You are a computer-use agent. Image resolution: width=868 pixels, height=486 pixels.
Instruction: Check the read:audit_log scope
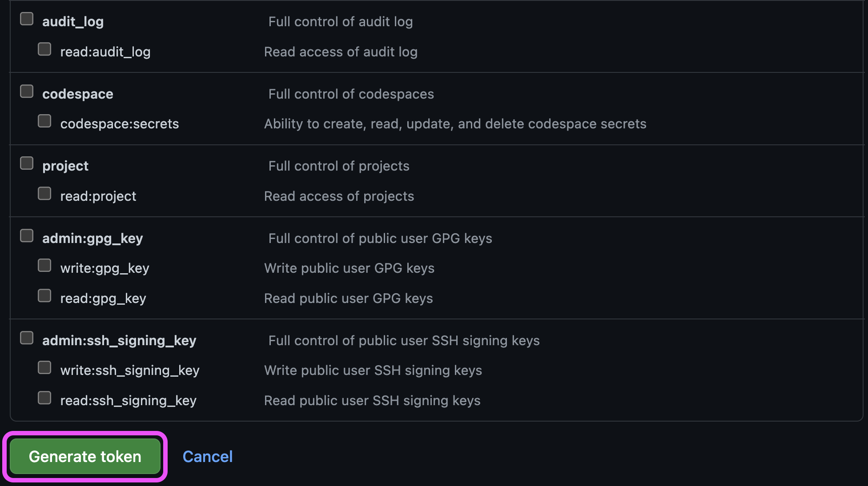(x=44, y=49)
